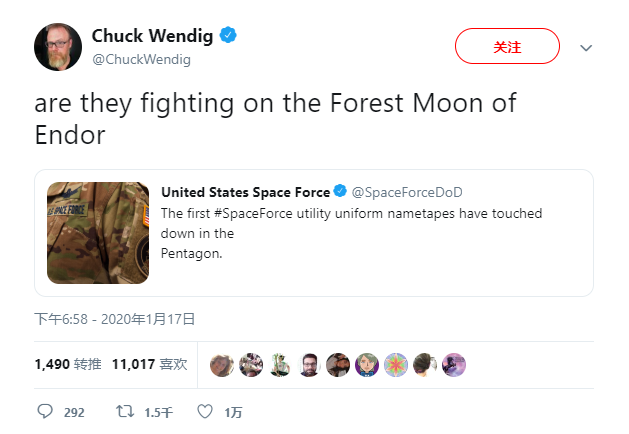Open the anime character liker avatar
The width and height of the screenshot is (629, 434).
click(x=367, y=365)
